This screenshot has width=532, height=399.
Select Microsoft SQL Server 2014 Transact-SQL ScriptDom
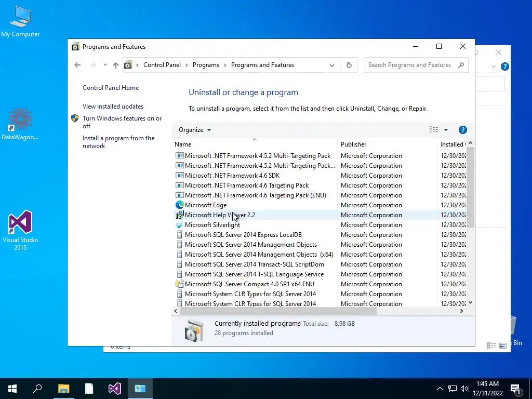(254, 264)
